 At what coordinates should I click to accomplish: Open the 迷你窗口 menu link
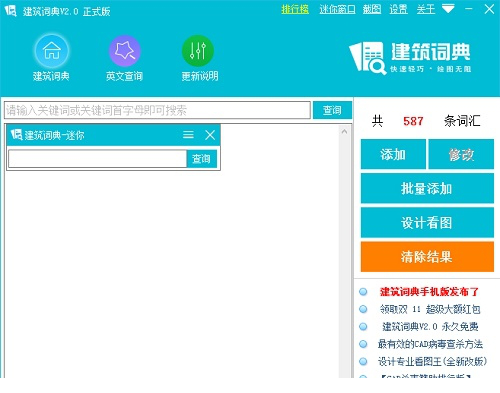click(337, 9)
